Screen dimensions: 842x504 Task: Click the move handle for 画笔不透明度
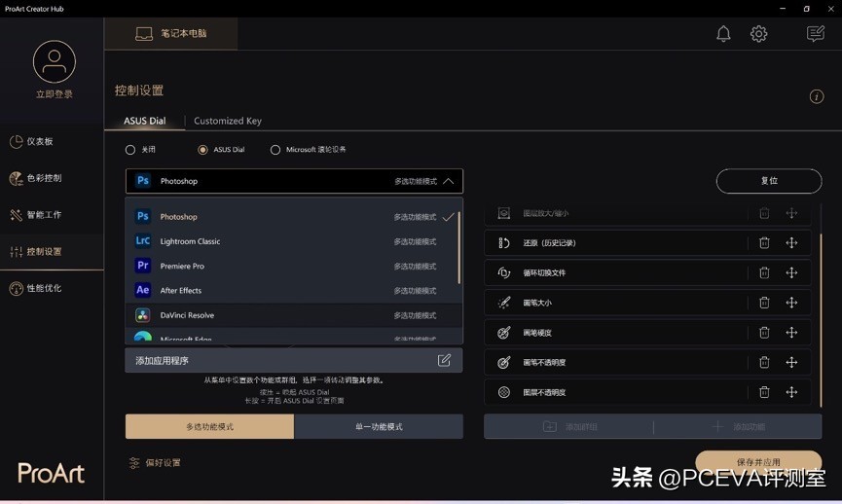tap(791, 362)
